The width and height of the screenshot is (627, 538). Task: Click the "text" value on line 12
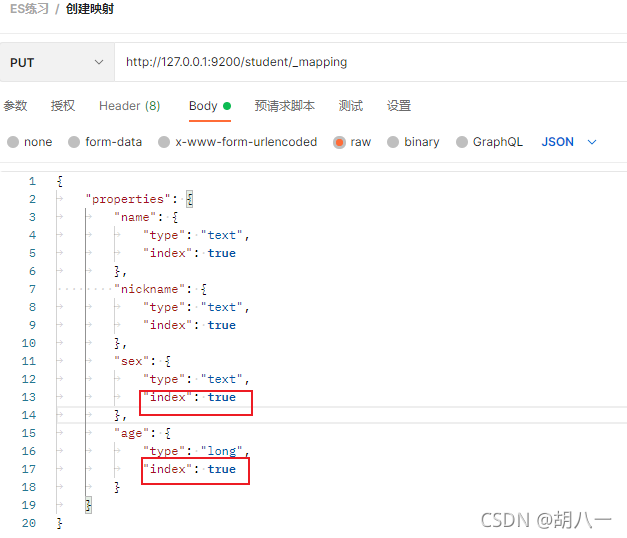[x=222, y=379]
